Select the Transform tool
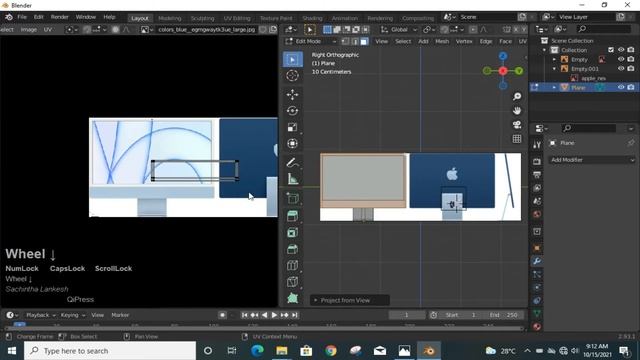This screenshot has height=360, width=640. 292,143
